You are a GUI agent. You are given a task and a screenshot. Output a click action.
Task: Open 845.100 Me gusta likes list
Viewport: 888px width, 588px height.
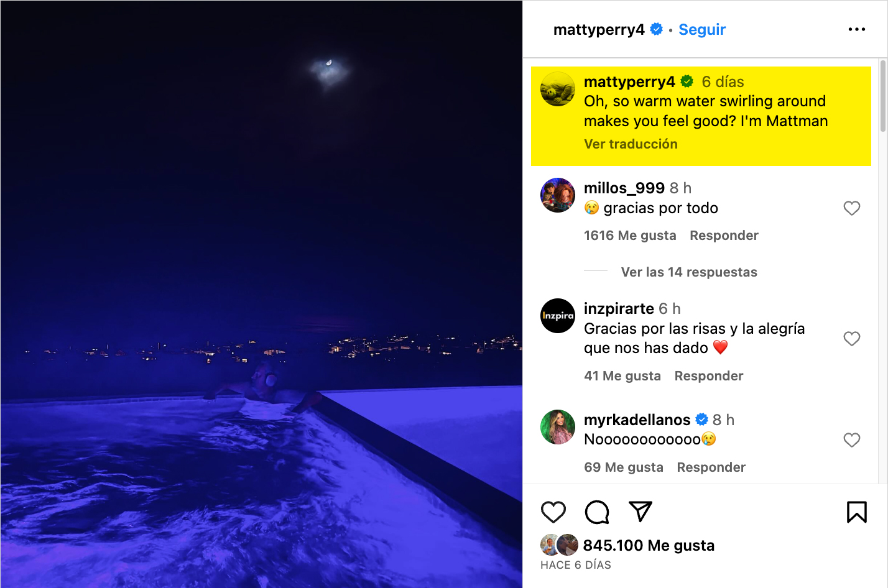click(x=649, y=546)
